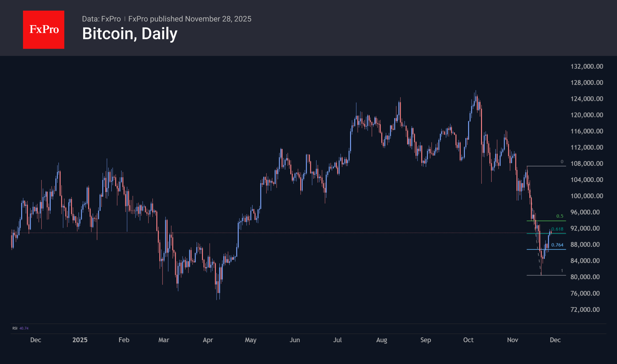The image size is (617, 364).
Task: Select the 2025 marker on time axis
Action: pos(80,340)
